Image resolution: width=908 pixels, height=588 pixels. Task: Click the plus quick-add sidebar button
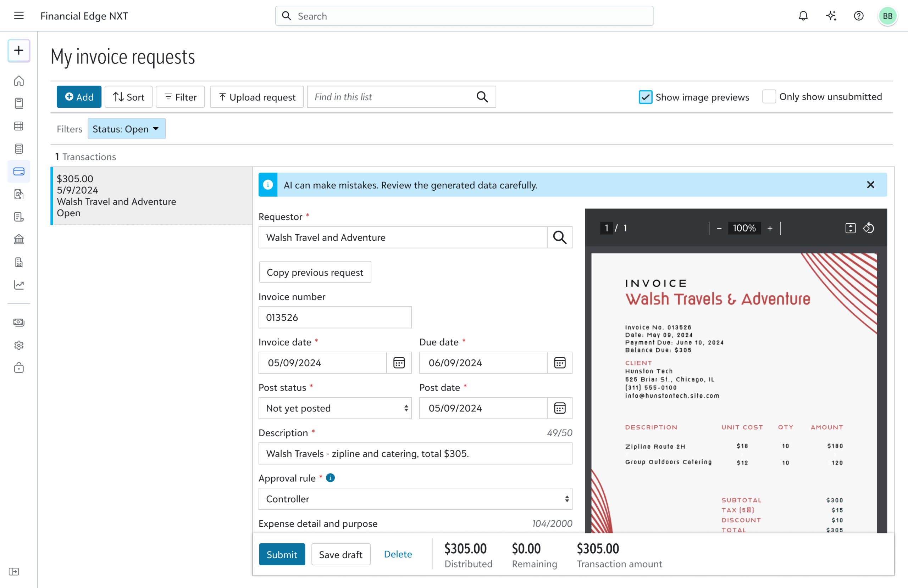19,50
